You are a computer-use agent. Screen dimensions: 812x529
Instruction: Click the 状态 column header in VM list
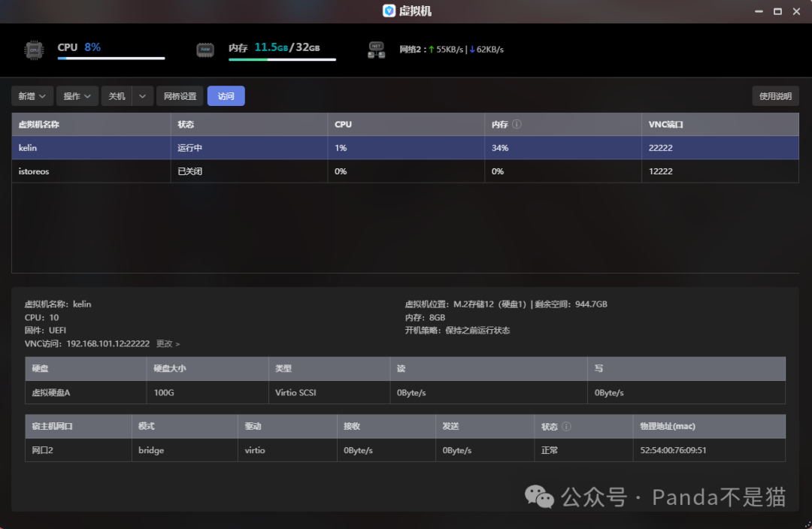(249, 124)
